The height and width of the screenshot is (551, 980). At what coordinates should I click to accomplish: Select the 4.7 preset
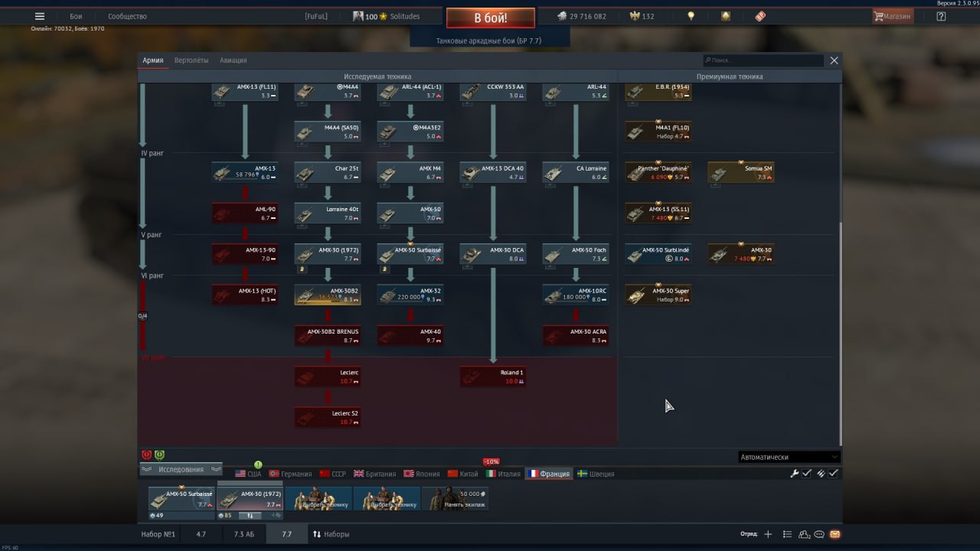201,534
